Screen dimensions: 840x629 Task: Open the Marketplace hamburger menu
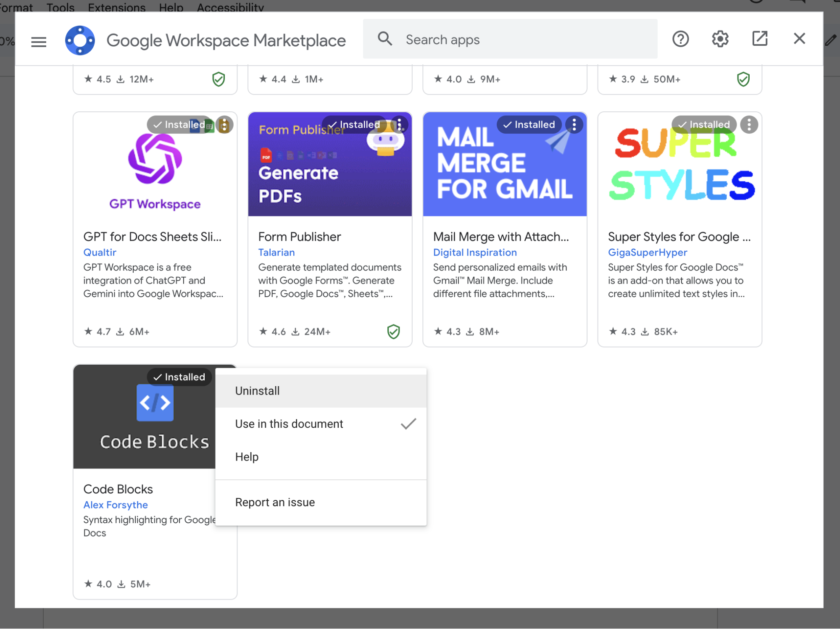[39, 41]
